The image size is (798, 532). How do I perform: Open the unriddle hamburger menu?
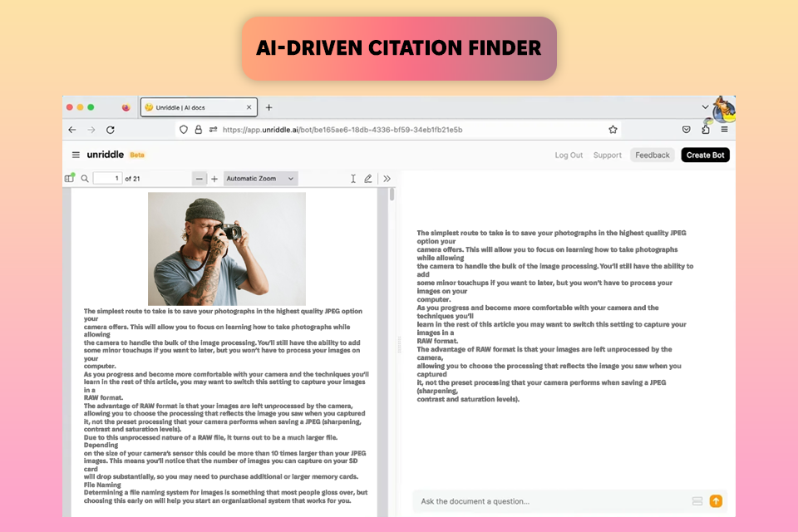click(76, 155)
